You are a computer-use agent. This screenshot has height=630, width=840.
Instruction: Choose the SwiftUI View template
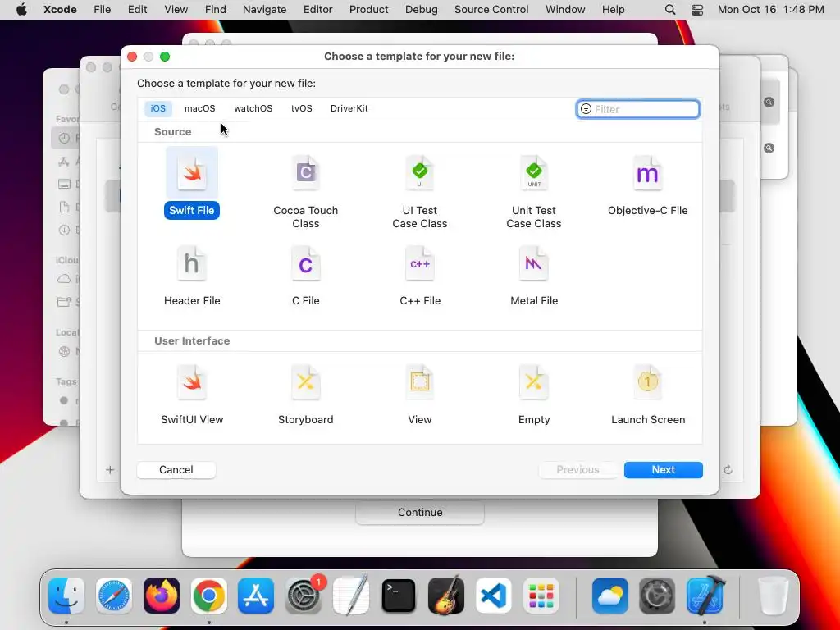(x=192, y=395)
